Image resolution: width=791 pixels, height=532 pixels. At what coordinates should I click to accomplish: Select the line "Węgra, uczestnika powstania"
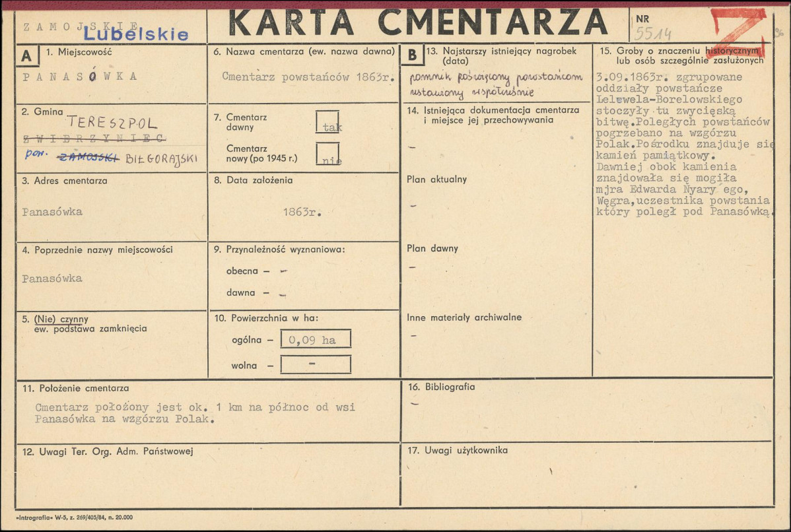pyautogui.click(x=683, y=200)
